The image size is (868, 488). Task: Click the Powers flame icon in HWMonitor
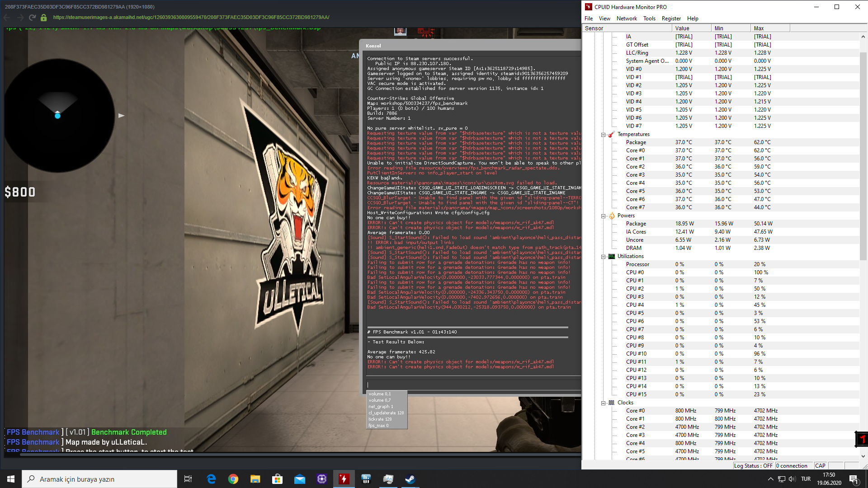[x=612, y=216]
